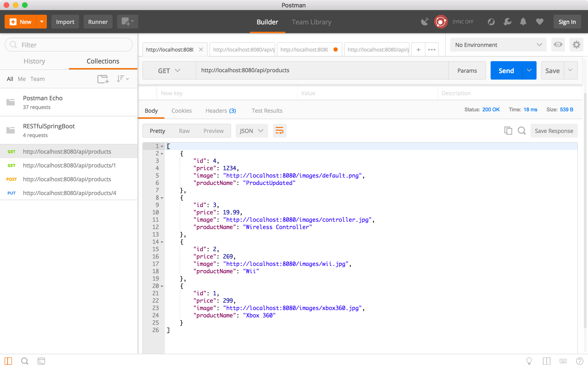This screenshot has width=588, height=368.
Task: Open the collection sort order dropdown
Action: 122,79
